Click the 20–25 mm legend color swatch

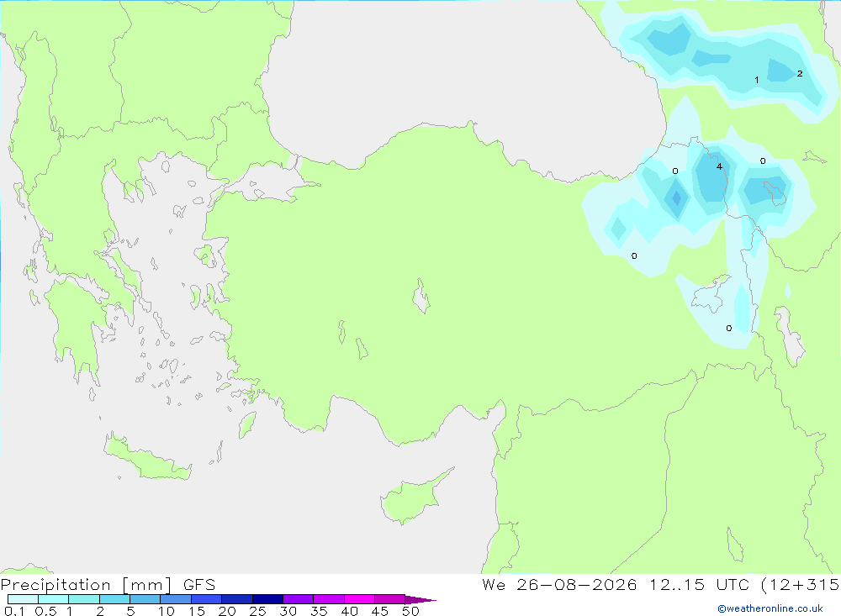click(x=237, y=599)
